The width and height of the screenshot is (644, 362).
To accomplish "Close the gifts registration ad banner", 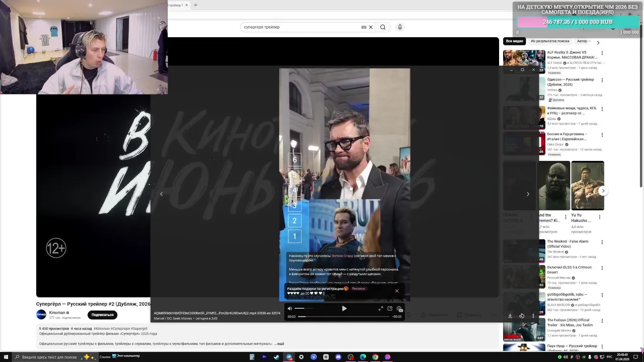I will 396,291.
